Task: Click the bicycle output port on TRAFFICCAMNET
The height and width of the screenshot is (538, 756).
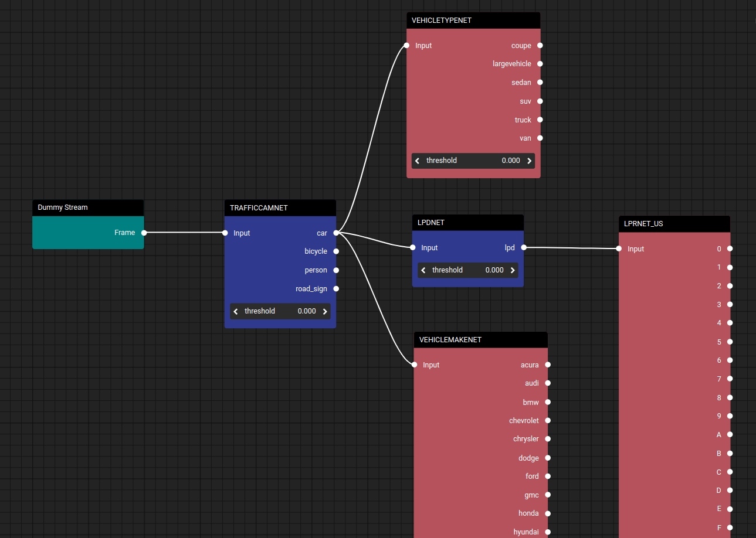Action: 335,251
